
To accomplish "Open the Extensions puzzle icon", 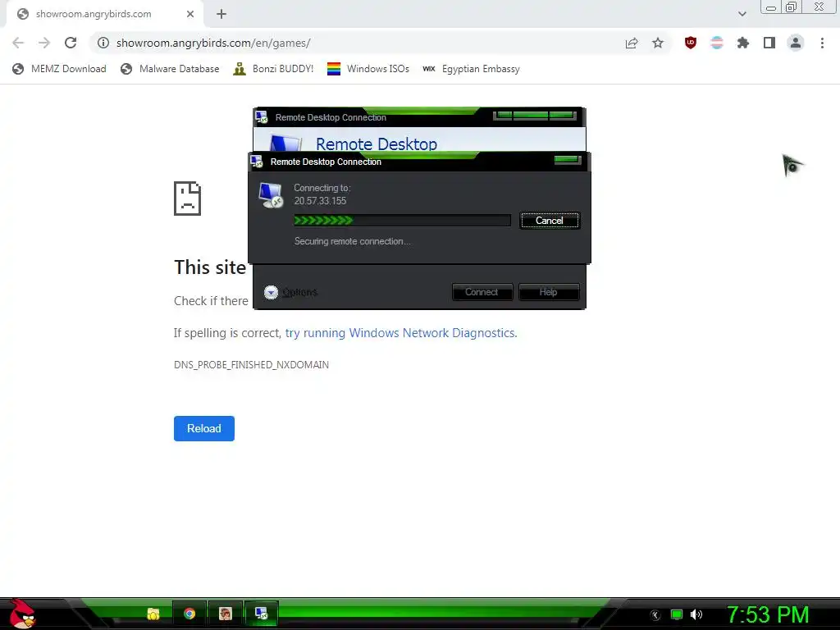I will coord(743,43).
